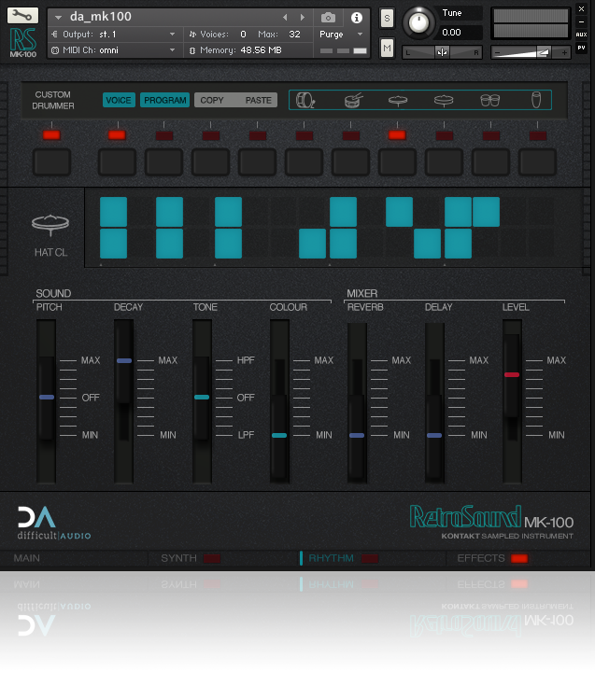This screenshot has width=595, height=700.
Task: Open the wrench instrument edit icon
Action: tap(22, 16)
